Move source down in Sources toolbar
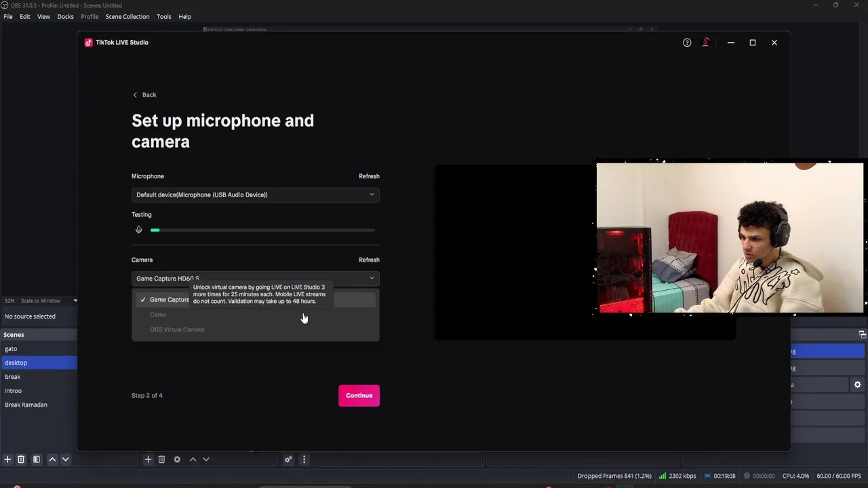Screen dimensions: 868x488 click(x=206, y=460)
